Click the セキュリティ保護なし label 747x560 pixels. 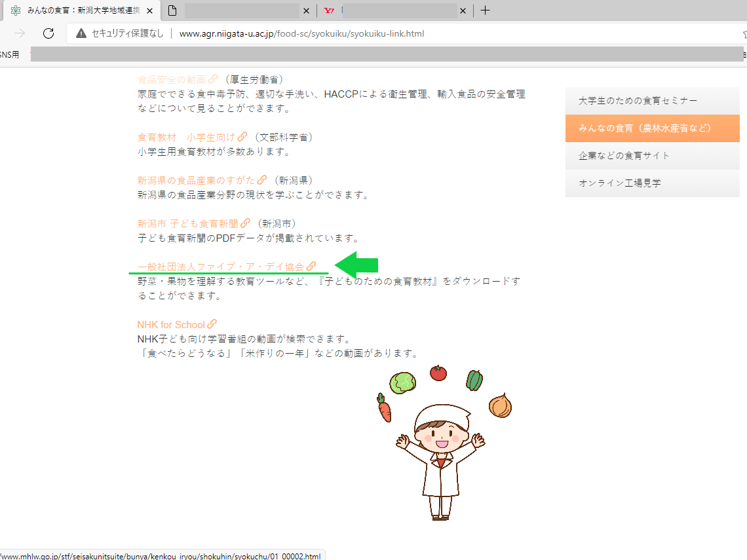click(x=128, y=33)
